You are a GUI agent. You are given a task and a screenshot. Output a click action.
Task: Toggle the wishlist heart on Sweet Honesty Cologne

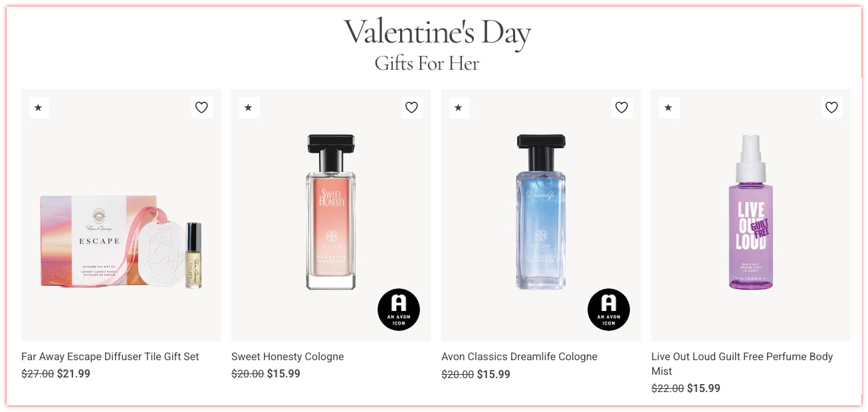(411, 107)
